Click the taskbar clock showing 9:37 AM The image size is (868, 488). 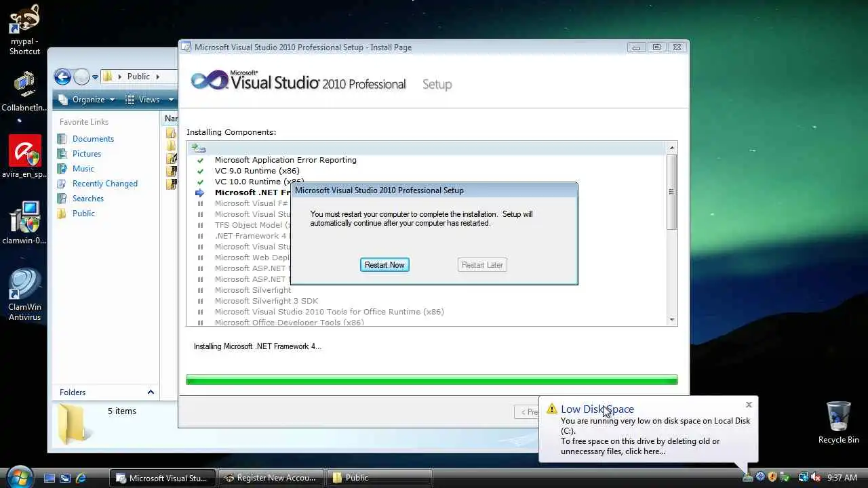(842, 478)
